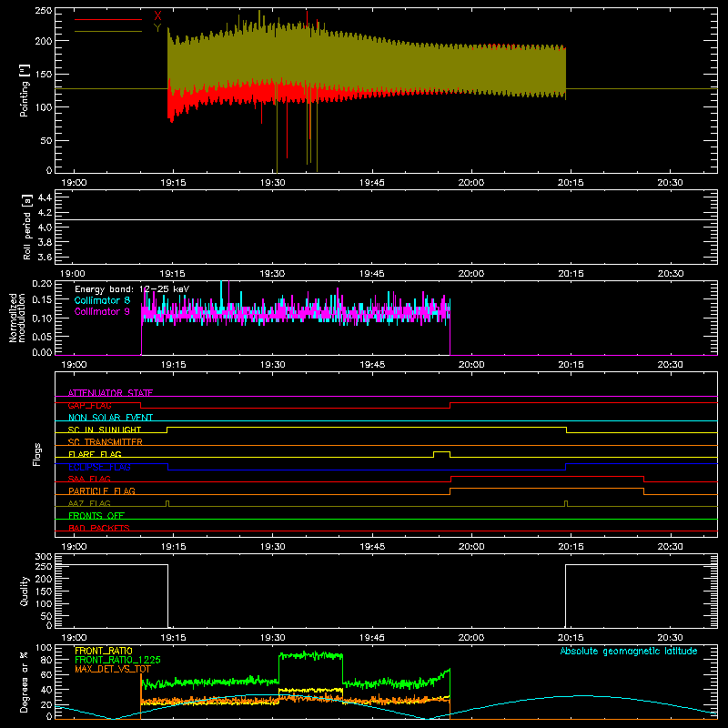
Task: Click the 20:30 time label under Flags plot
Action: pyautogui.click(x=670, y=547)
